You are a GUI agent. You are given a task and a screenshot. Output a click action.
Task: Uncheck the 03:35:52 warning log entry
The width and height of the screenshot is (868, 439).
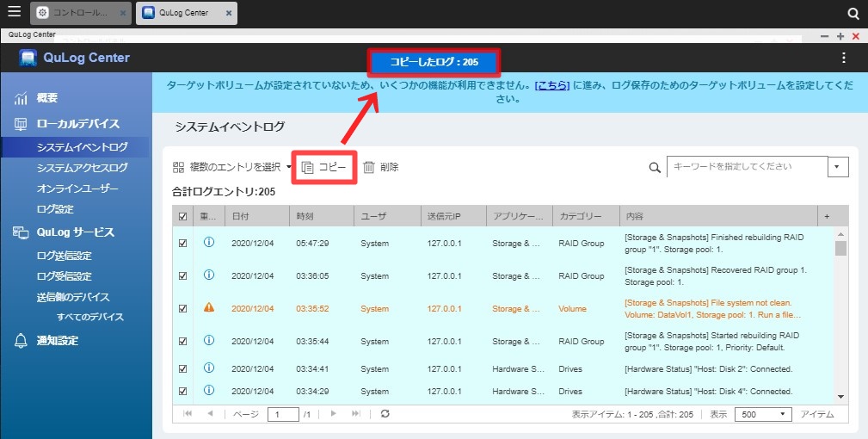tap(182, 309)
